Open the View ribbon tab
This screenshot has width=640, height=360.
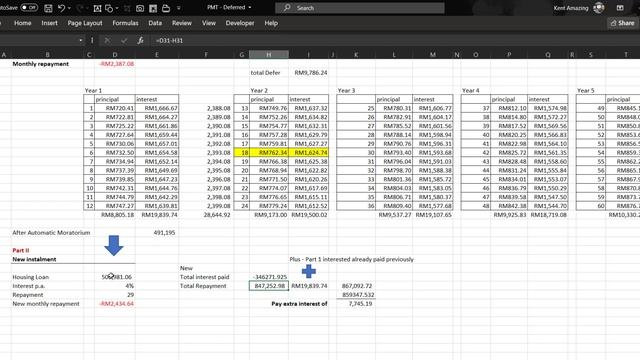point(209,23)
